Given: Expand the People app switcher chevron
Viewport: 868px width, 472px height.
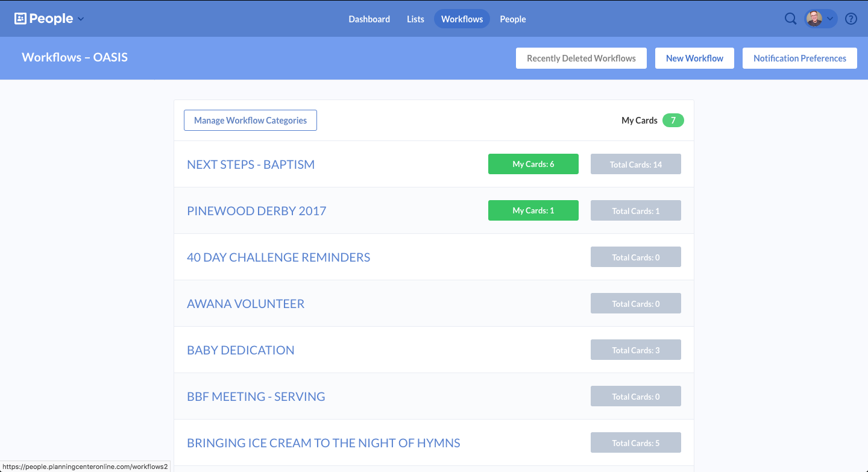Looking at the screenshot, I should coord(81,19).
